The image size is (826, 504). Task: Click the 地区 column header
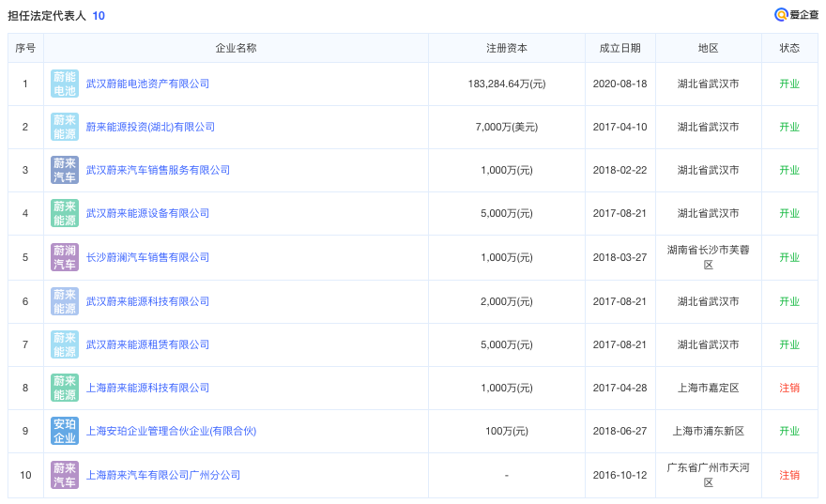click(709, 48)
